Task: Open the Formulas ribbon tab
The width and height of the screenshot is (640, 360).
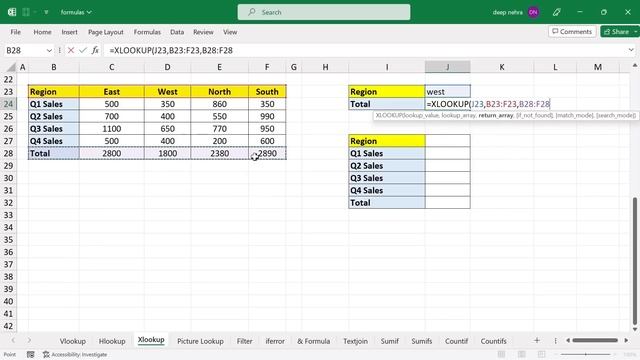Action: 147,32
